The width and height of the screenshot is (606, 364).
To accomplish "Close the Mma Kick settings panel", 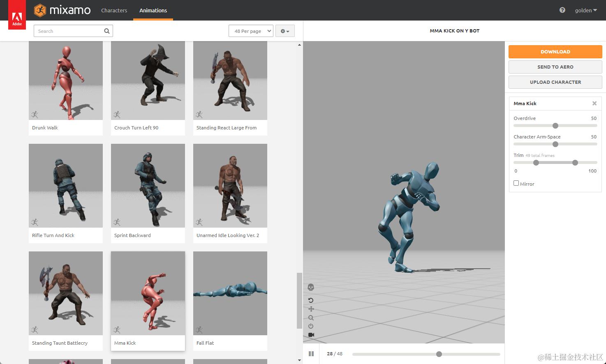I will tap(594, 104).
